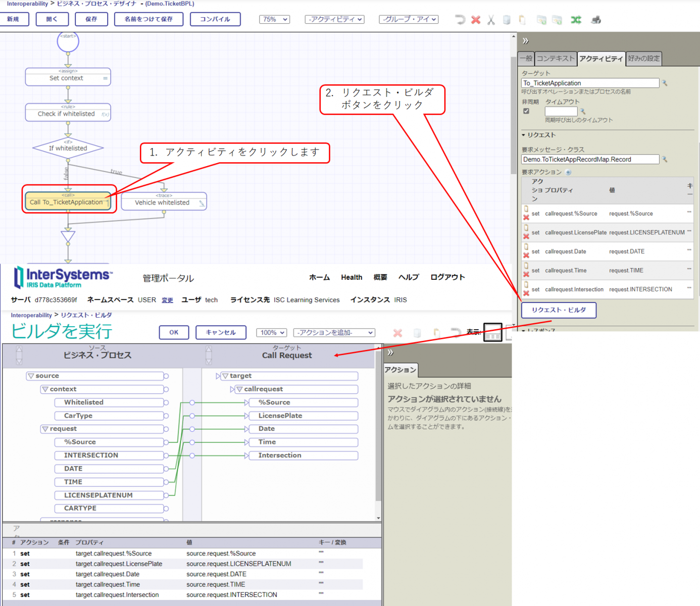Select the table view layout toggle next to 表示
The height and width of the screenshot is (606, 700).
(492, 333)
